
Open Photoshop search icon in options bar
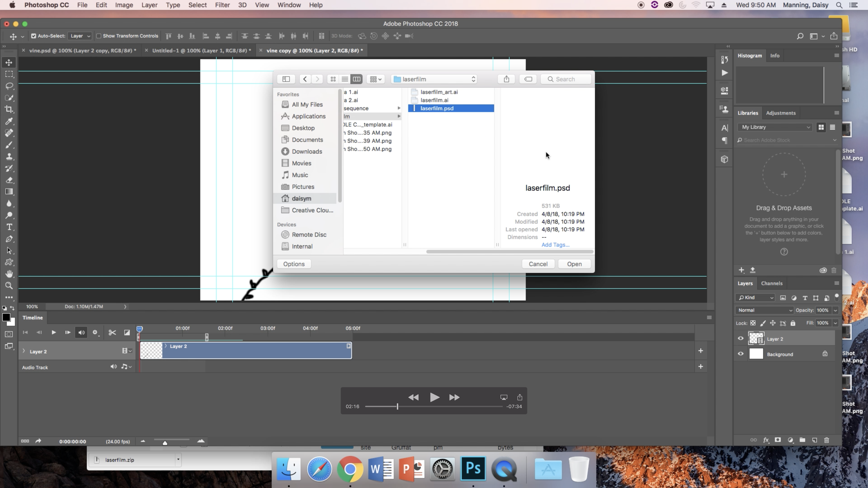(x=800, y=36)
